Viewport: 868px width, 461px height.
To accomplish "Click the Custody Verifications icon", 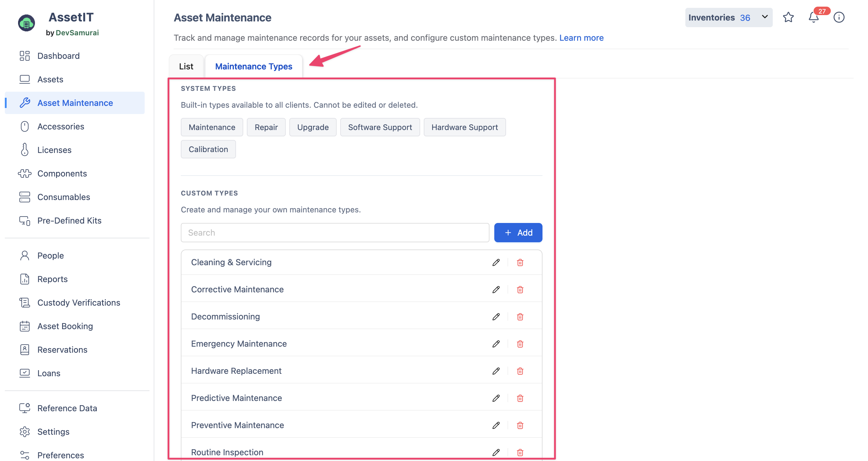I will 25,303.
